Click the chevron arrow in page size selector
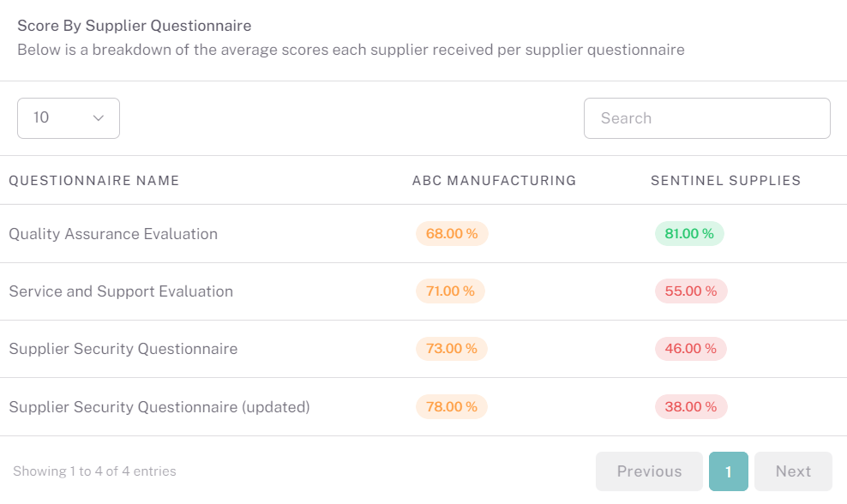This screenshot has width=847, height=504. pos(99,117)
